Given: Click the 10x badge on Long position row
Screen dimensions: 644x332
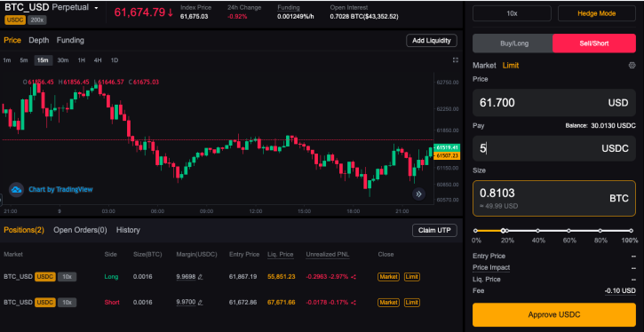Looking at the screenshot, I should [67, 277].
